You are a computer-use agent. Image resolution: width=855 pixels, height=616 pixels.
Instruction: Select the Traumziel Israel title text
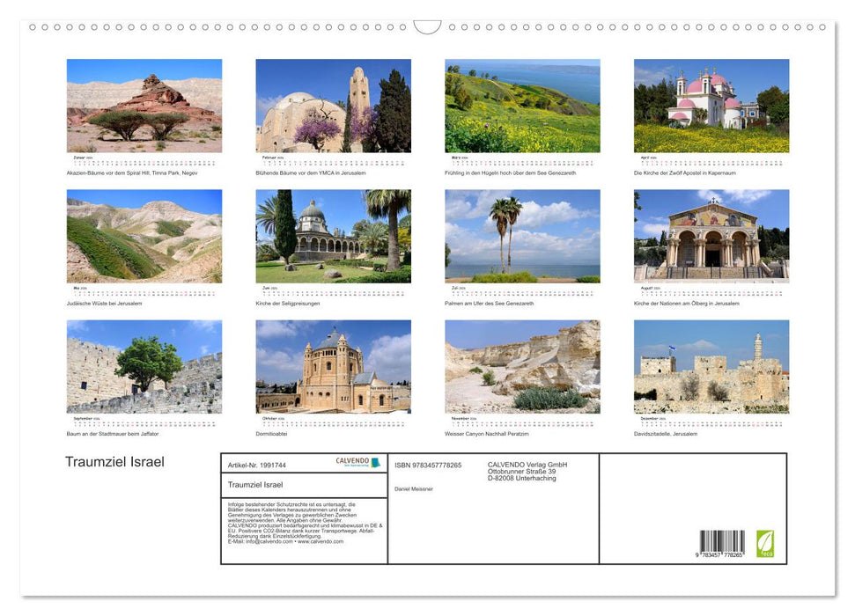pyautogui.click(x=115, y=461)
